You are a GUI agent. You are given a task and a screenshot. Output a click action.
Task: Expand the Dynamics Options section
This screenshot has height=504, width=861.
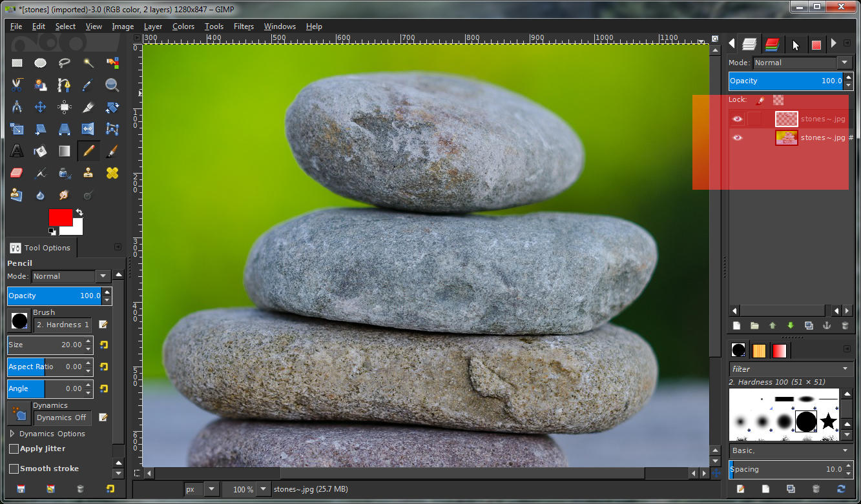(12, 434)
